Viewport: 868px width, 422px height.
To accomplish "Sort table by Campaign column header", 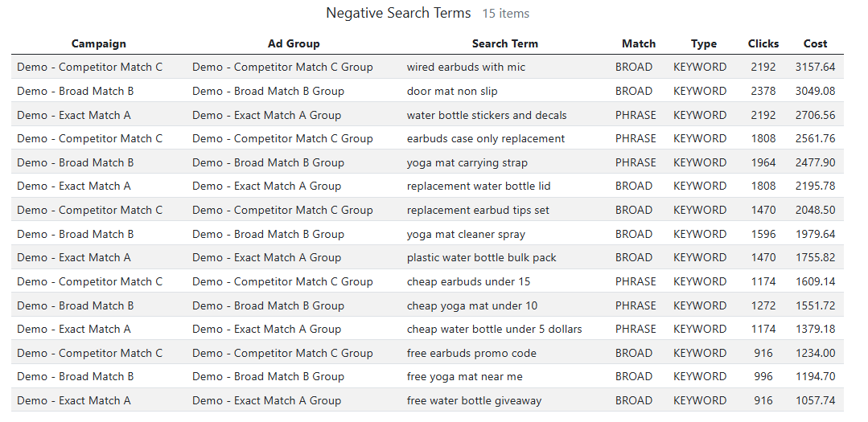I will (x=98, y=43).
